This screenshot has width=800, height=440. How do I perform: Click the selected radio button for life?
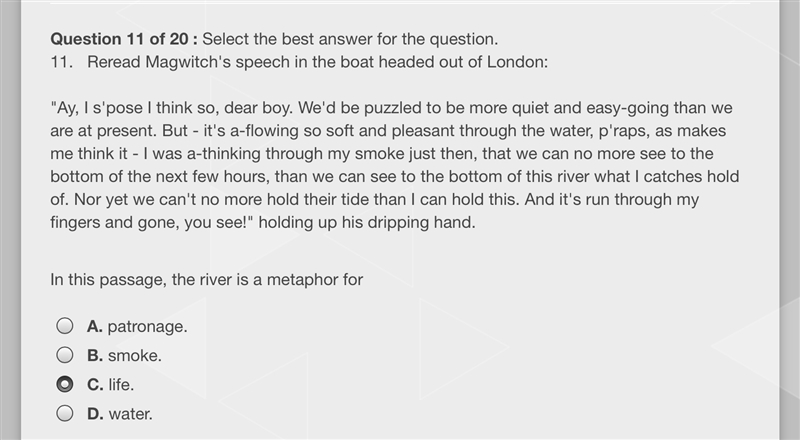coord(65,384)
